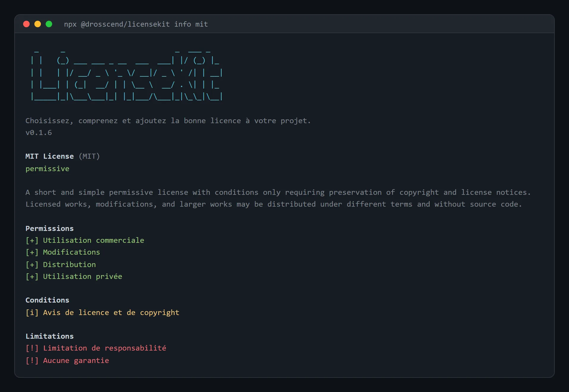Click the description line starting 'A short and simple'
Viewport: 569px width, 392px height.
coord(278,192)
